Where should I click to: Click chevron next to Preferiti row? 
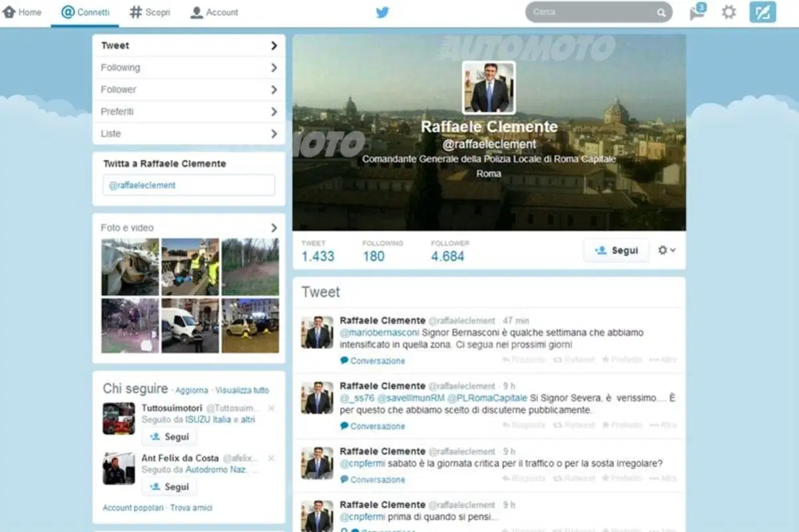pyautogui.click(x=274, y=112)
